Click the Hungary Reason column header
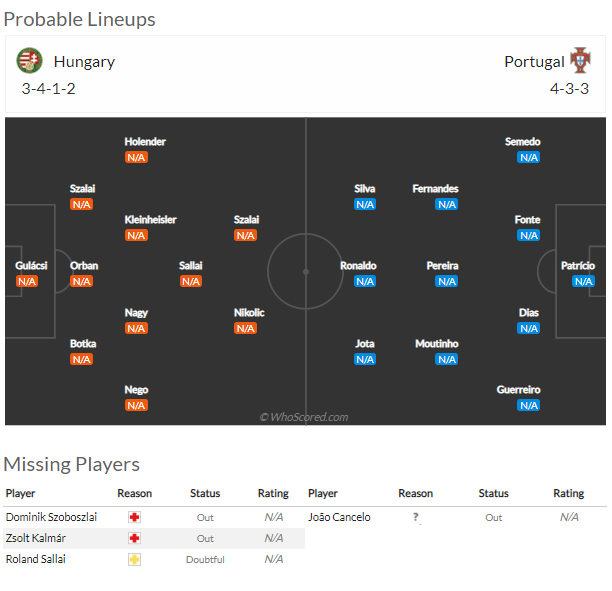Screen dimensions: 612x591 point(135,493)
